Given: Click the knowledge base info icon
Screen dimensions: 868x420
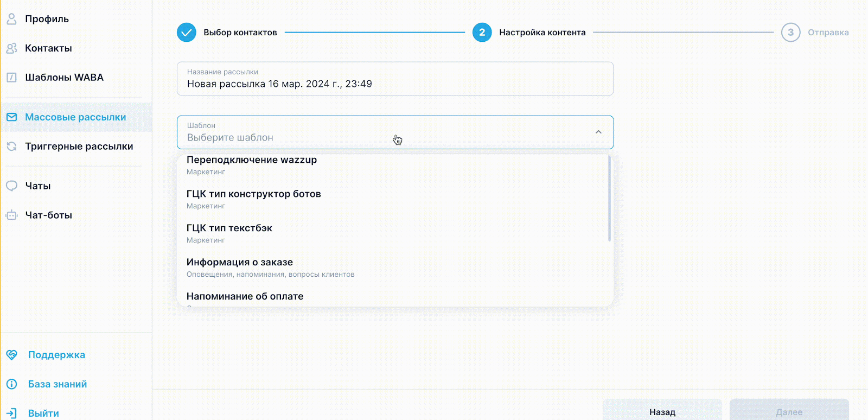Looking at the screenshot, I should (x=11, y=384).
